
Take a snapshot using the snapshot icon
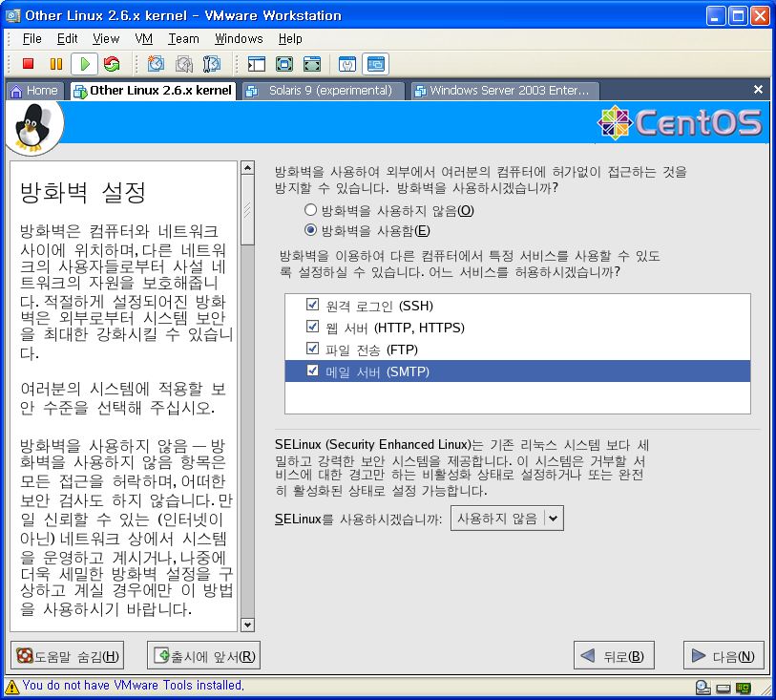click(156, 64)
